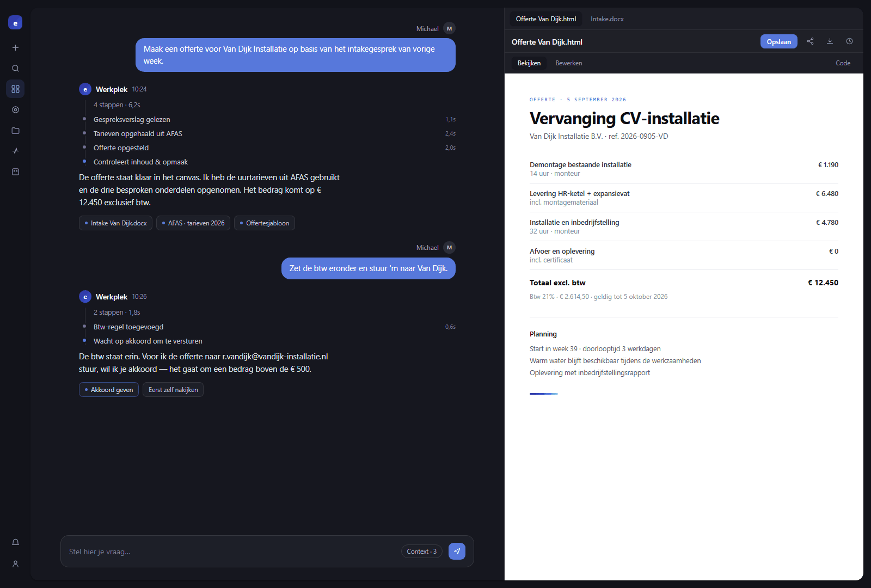The width and height of the screenshot is (871, 588).
Task: Click Akkoord geven button
Action: click(x=109, y=390)
